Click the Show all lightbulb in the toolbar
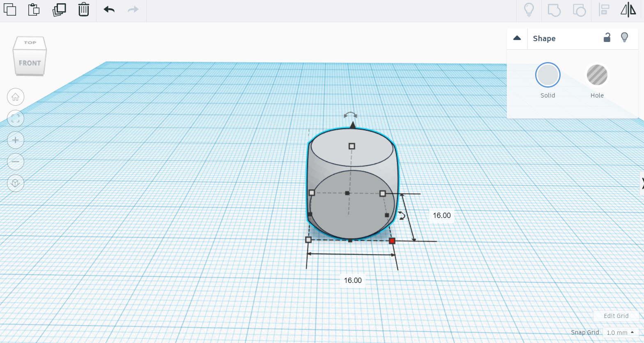This screenshot has height=343, width=644. click(x=529, y=9)
